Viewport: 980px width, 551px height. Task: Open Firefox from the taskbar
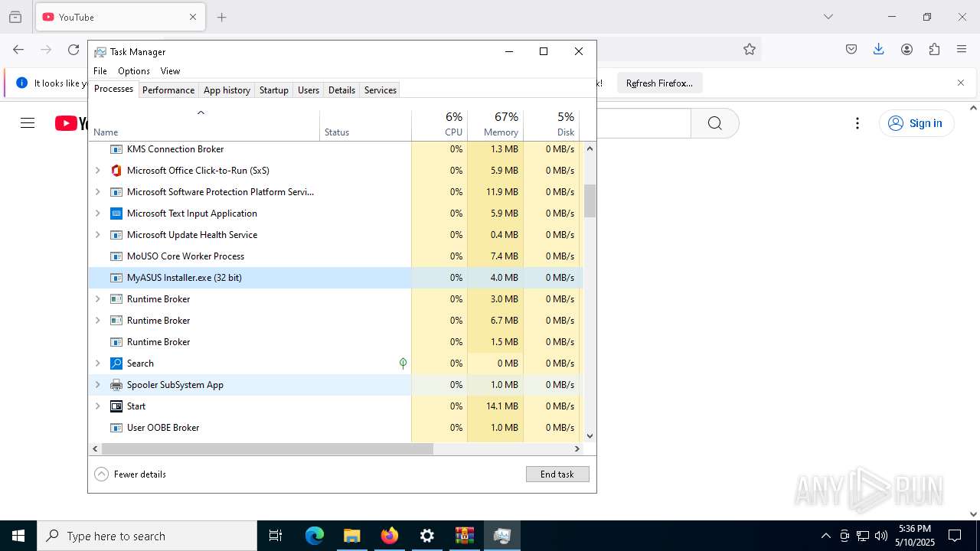[x=390, y=536]
